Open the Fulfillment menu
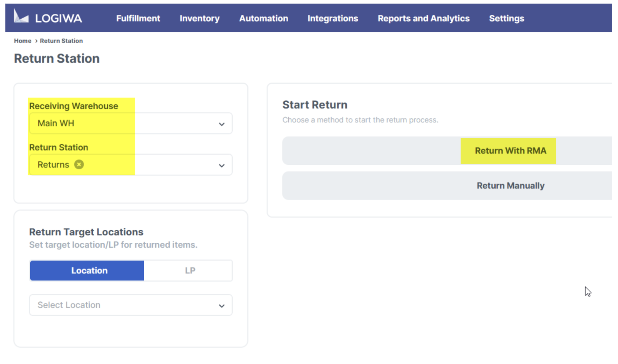This screenshot has width=618, height=364. tap(138, 18)
